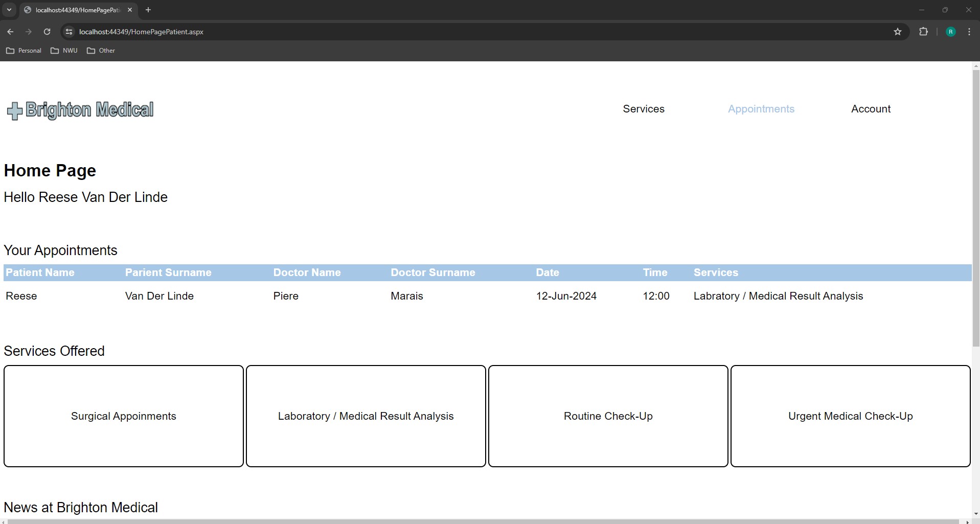Click the Date column header

[548, 272]
